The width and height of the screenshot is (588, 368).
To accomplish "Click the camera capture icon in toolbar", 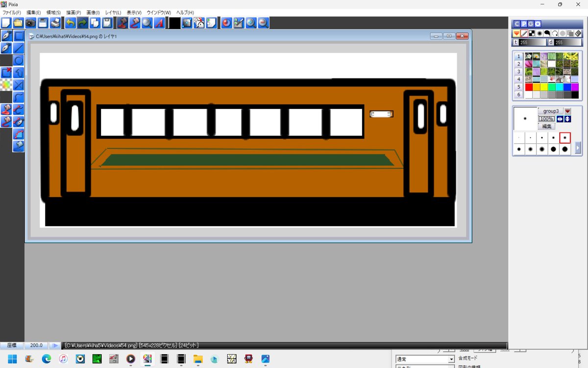I will 30,23.
